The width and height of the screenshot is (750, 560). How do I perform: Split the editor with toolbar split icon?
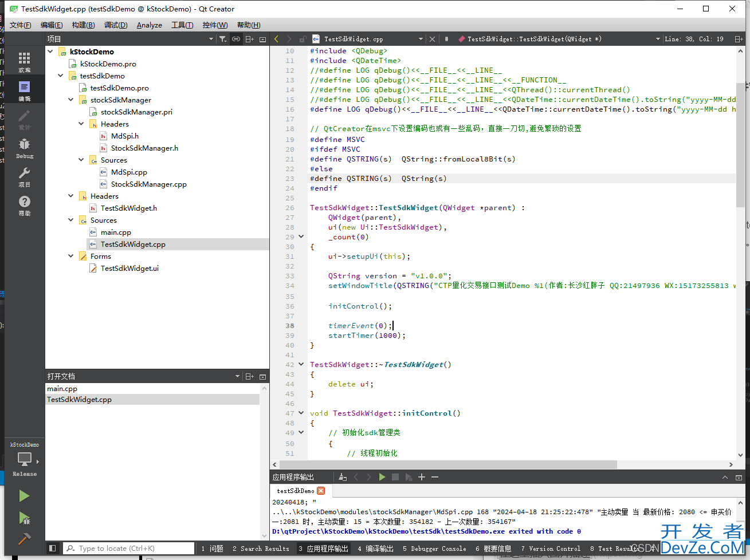click(739, 39)
